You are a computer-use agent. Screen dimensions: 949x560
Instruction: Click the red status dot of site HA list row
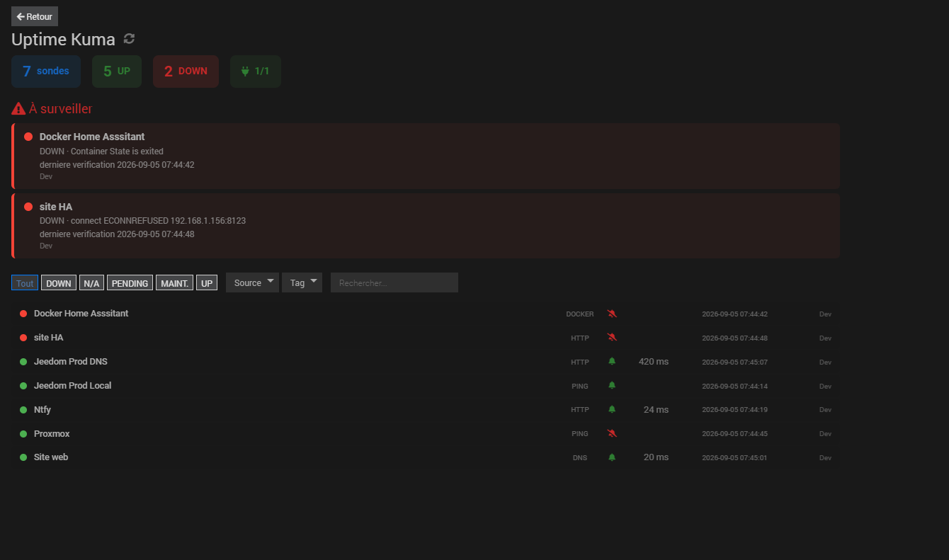coord(23,338)
